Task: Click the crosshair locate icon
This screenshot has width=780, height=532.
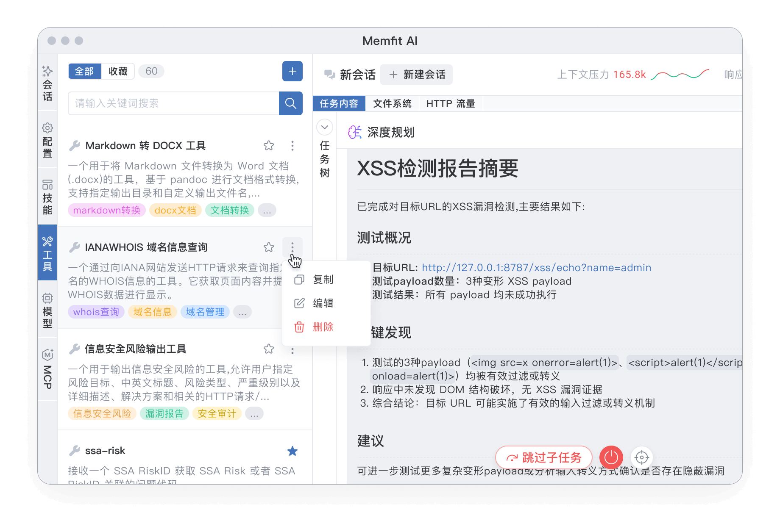Action: point(641,457)
